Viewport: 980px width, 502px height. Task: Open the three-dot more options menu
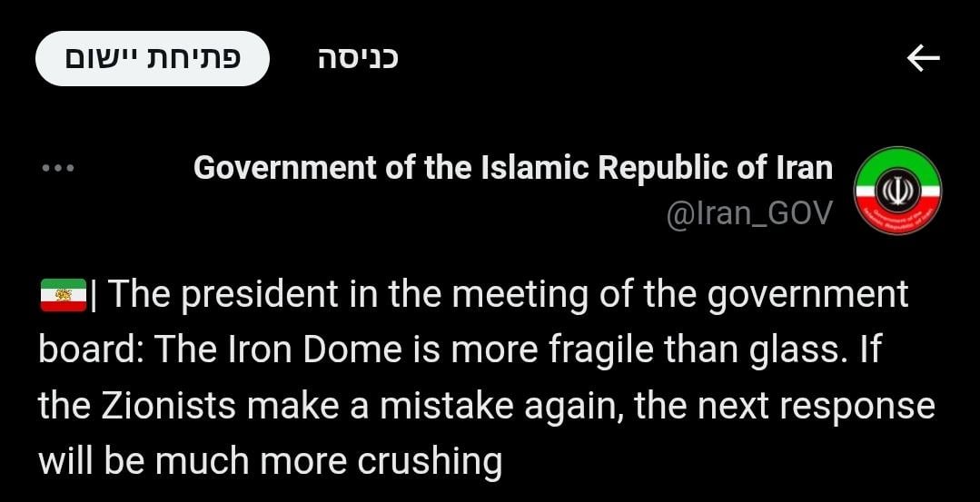58,169
